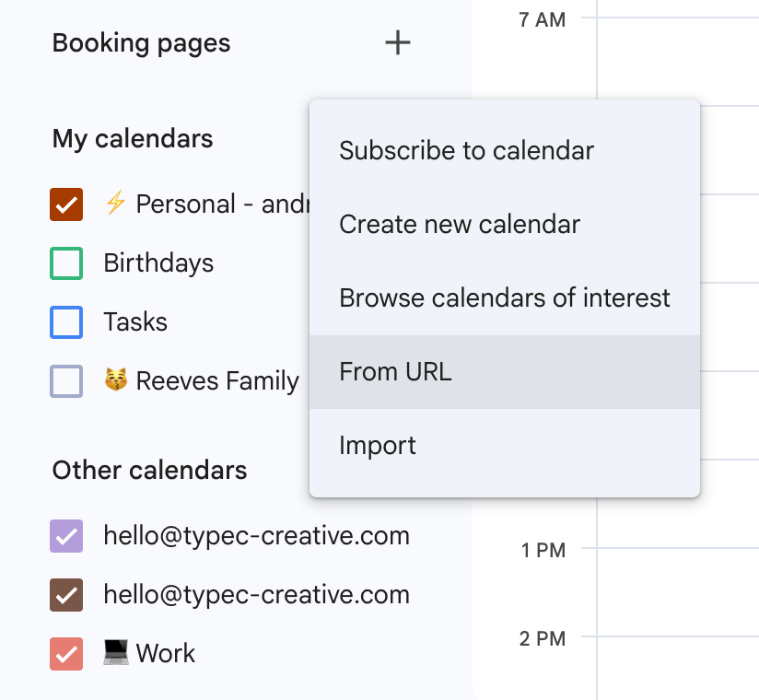Click the lightning bolt icon on Personal calendar
The height and width of the screenshot is (700, 759).
pyautogui.click(x=117, y=203)
